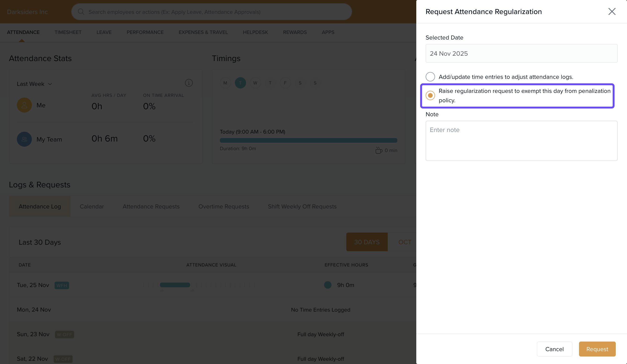Click the Me avatar icon
Screen dimensions: 627x364
[24, 105]
